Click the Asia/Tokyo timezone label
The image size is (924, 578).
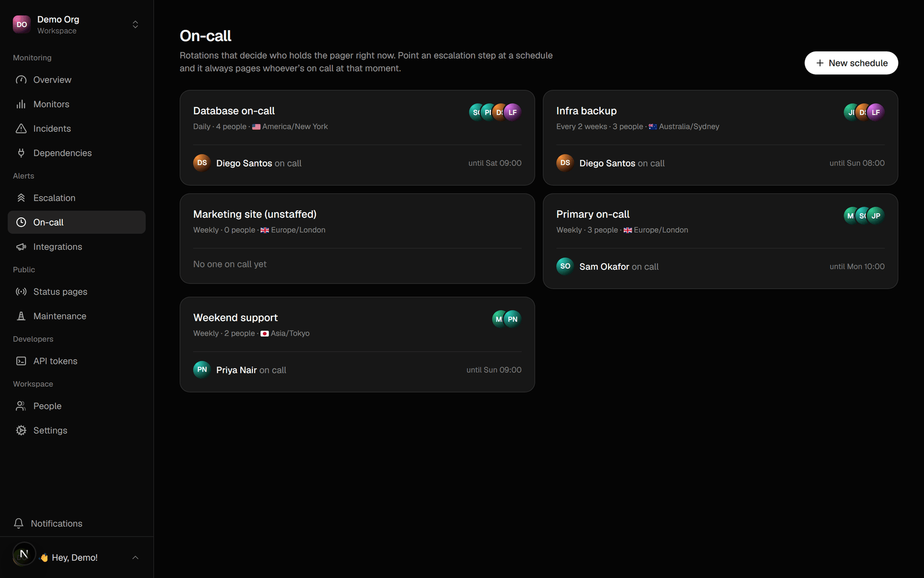coord(290,334)
